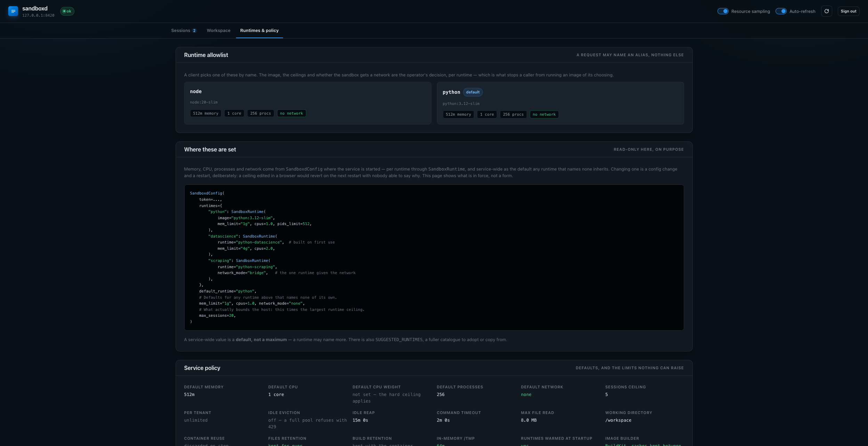The height and width of the screenshot is (446, 868).
Task: Click the python:3.12-slim image label under python card
Action: click(461, 104)
